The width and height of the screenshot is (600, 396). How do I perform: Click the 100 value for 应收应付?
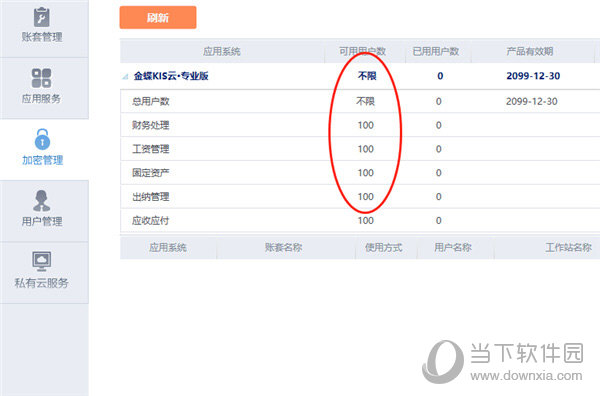coord(365,220)
